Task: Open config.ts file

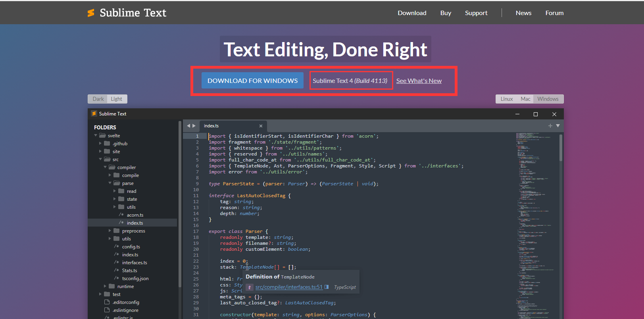Action: [x=131, y=247]
